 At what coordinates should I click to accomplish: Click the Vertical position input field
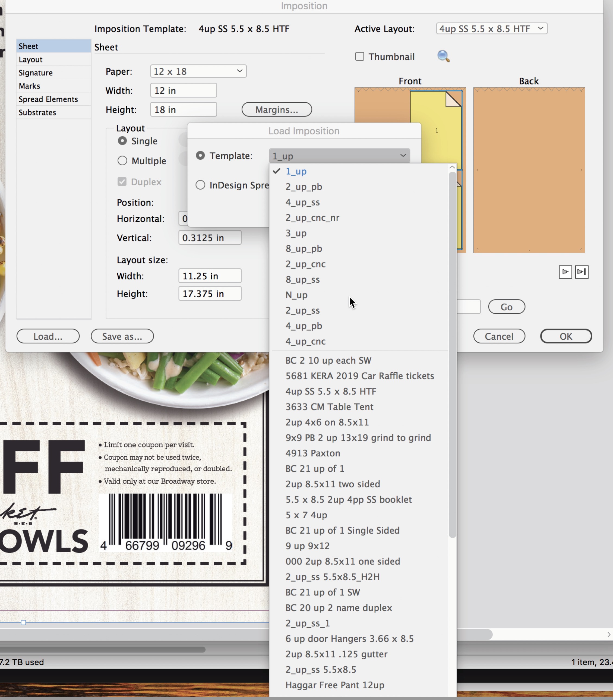tap(210, 238)
